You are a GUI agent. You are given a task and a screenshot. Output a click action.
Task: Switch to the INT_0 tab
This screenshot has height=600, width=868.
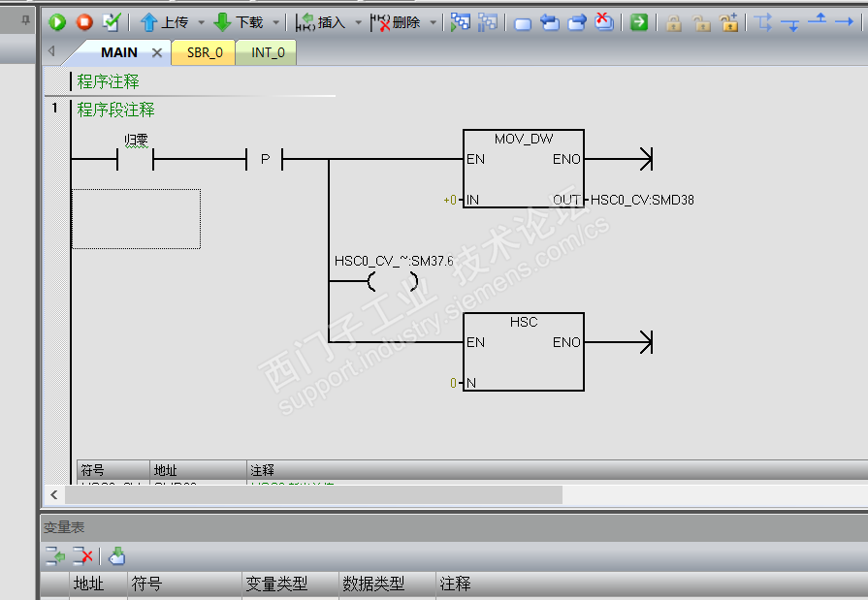[x=268, y=52]
